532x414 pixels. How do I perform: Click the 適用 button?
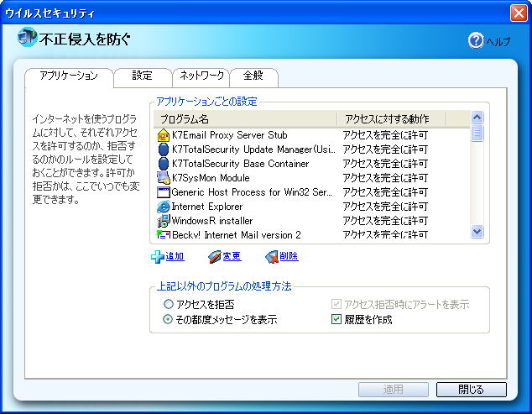(x=394, y=389)
